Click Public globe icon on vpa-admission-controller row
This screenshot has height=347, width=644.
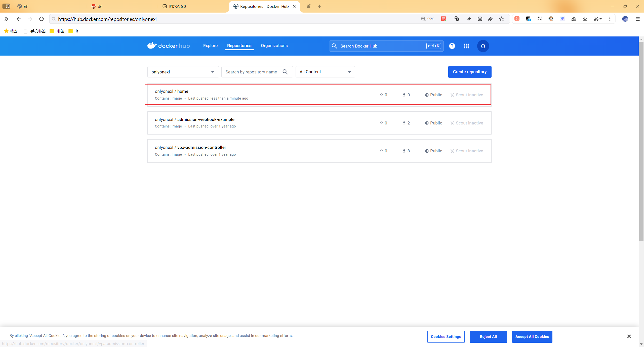coord(427,151)
